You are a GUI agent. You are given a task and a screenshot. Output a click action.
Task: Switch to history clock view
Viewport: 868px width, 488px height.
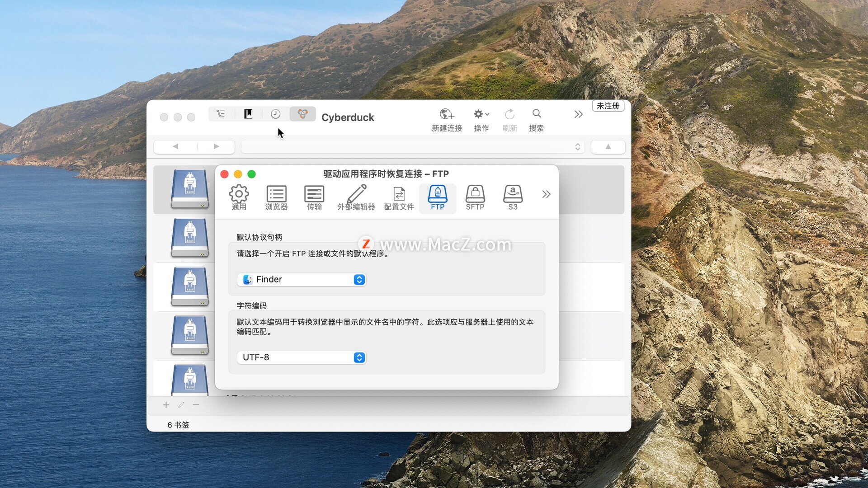pos(275,114)
